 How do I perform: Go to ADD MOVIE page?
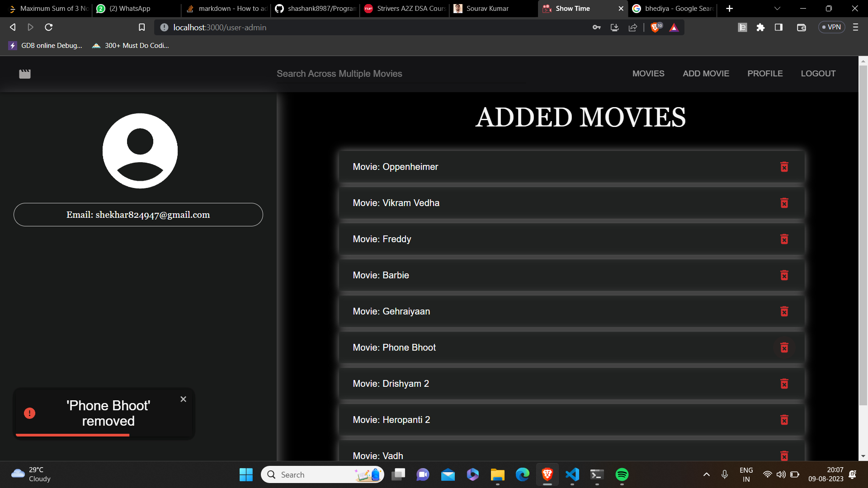coord(706,74)
